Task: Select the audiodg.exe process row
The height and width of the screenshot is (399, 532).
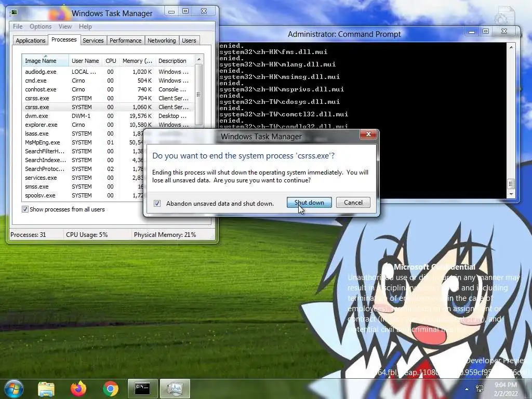Action: pos(108,72)
